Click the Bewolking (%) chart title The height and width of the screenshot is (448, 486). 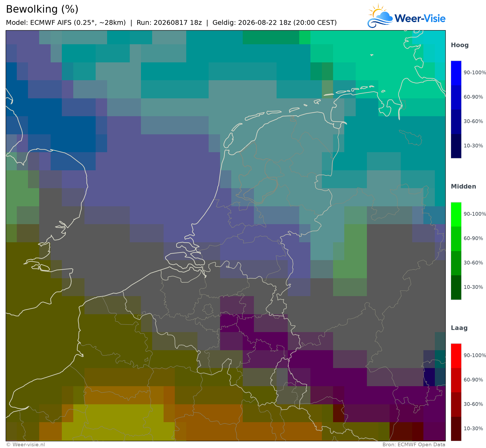point(42,9)
